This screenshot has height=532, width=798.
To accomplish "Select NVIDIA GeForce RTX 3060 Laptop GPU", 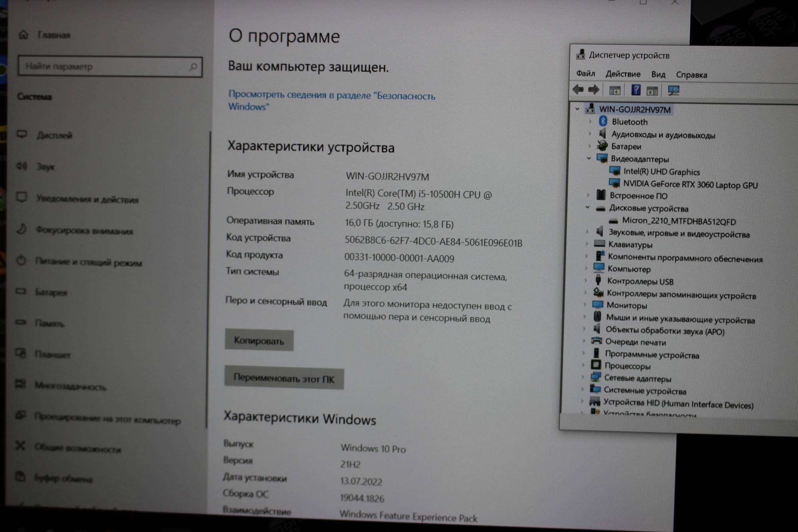I will click(690, 184).
